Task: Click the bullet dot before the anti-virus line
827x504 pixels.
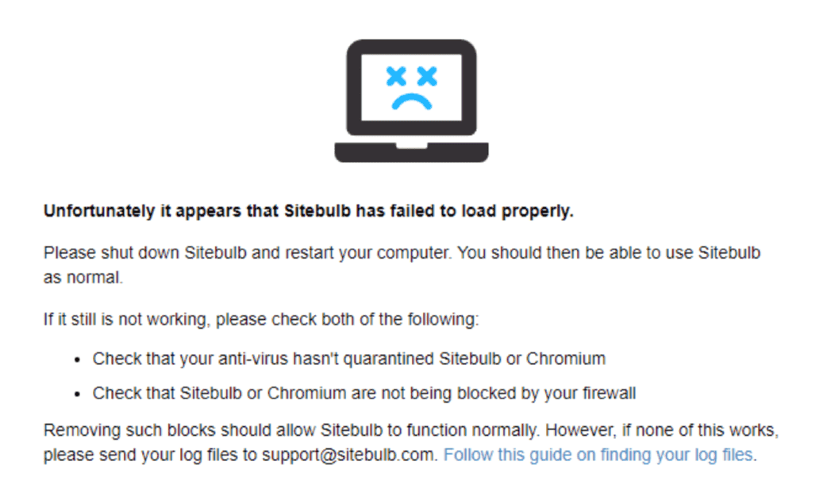Action: click(x=78, y=360)
